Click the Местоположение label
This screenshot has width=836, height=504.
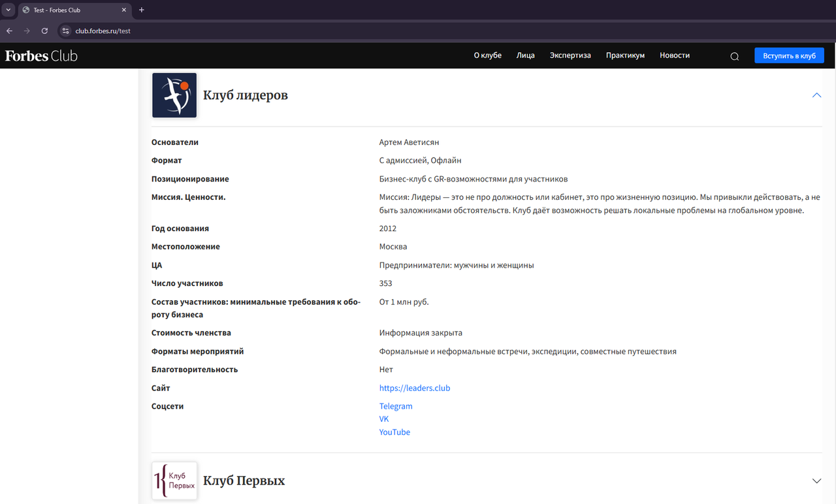tap(185, 247)
